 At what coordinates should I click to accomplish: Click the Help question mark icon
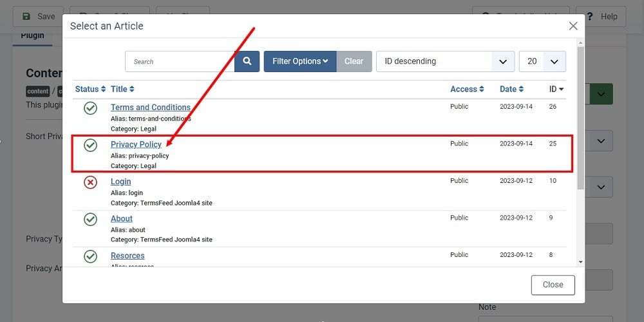[590, 17]
